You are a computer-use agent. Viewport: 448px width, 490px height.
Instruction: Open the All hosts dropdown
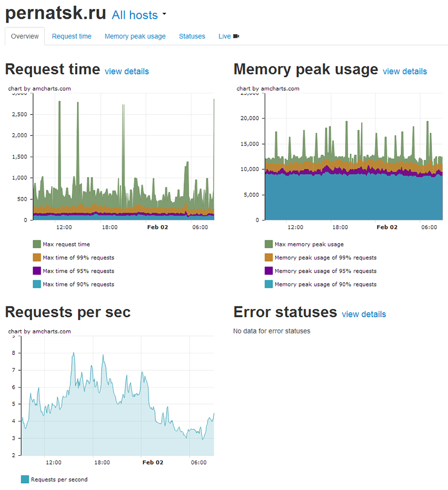[139, 15]
